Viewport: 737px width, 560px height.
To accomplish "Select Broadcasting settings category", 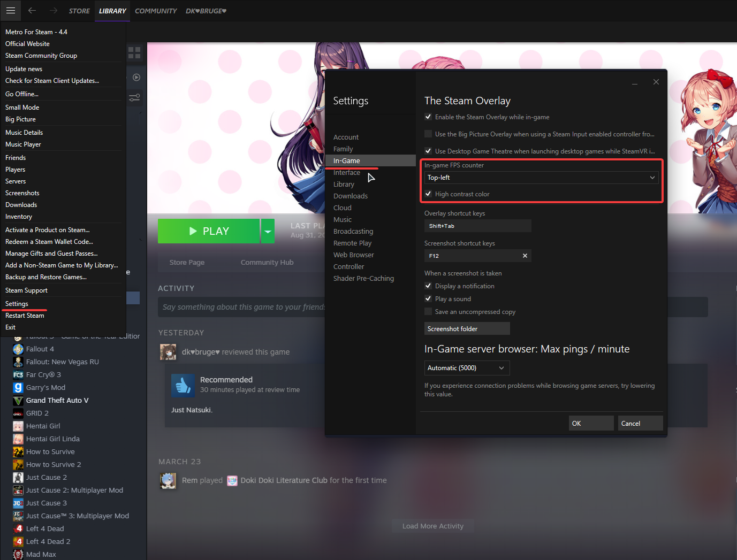I will click(x=353, y=231).
